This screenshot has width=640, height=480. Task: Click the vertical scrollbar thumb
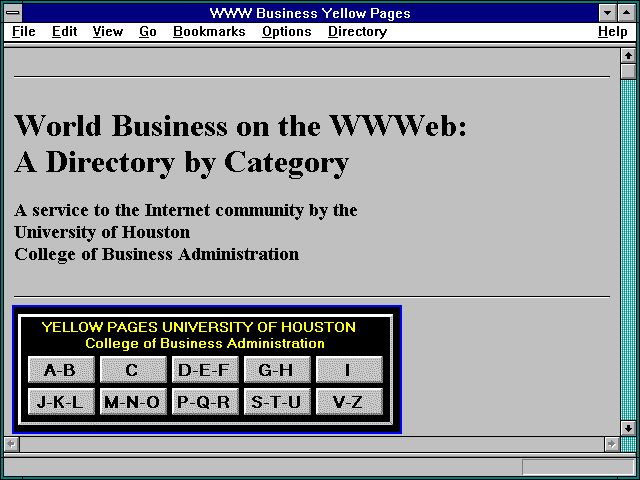coord(628,71)
